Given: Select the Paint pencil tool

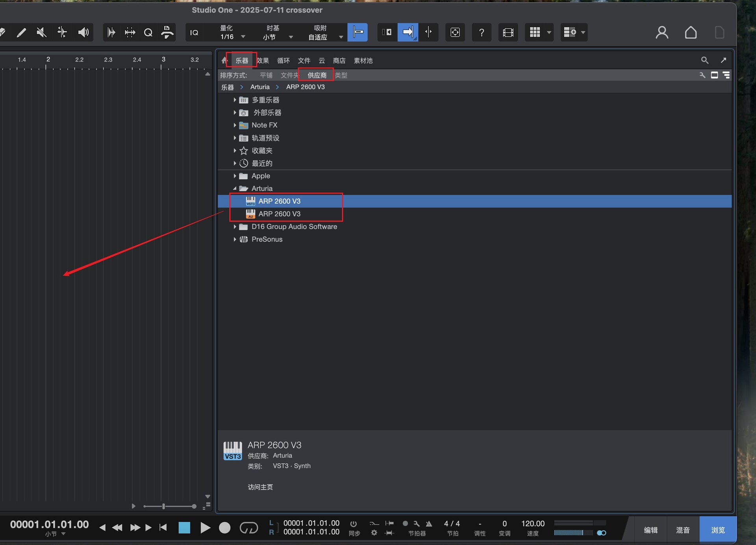Looking at the screenshot, I should pos(21,32).
